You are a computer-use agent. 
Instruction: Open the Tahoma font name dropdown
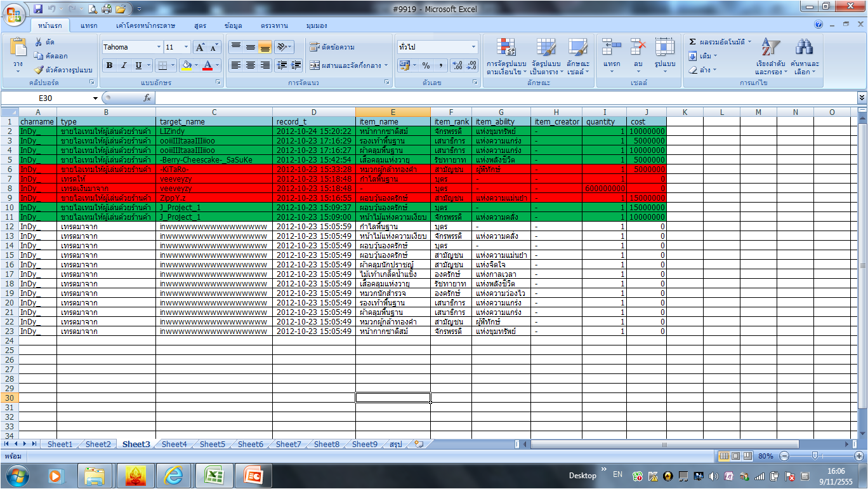[x=159, y=47]
